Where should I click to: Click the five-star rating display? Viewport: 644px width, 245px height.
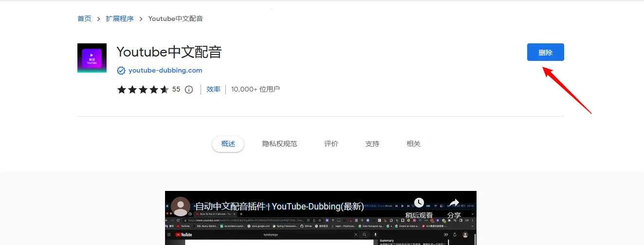coord(143,90)
